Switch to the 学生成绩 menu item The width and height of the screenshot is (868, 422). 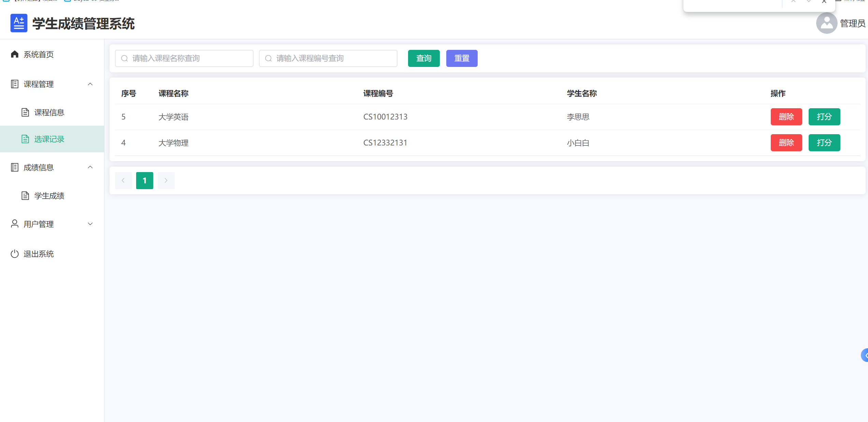click(x=49, y=196)
